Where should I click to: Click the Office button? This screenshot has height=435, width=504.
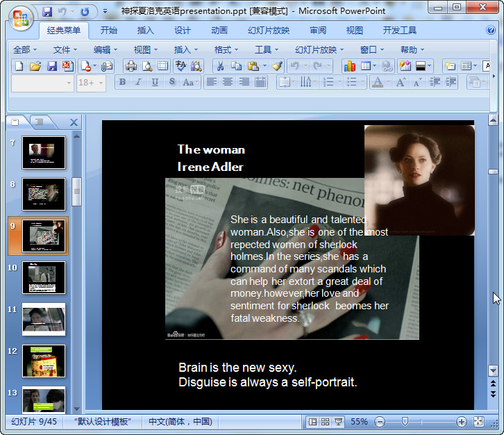click(x=21, y=18)
